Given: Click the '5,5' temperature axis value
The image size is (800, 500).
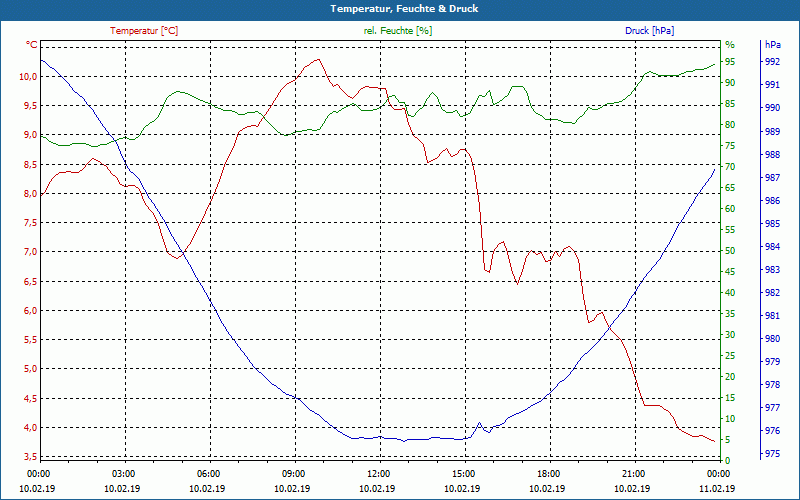Looking at the screenshot, I should coord(30,339).
